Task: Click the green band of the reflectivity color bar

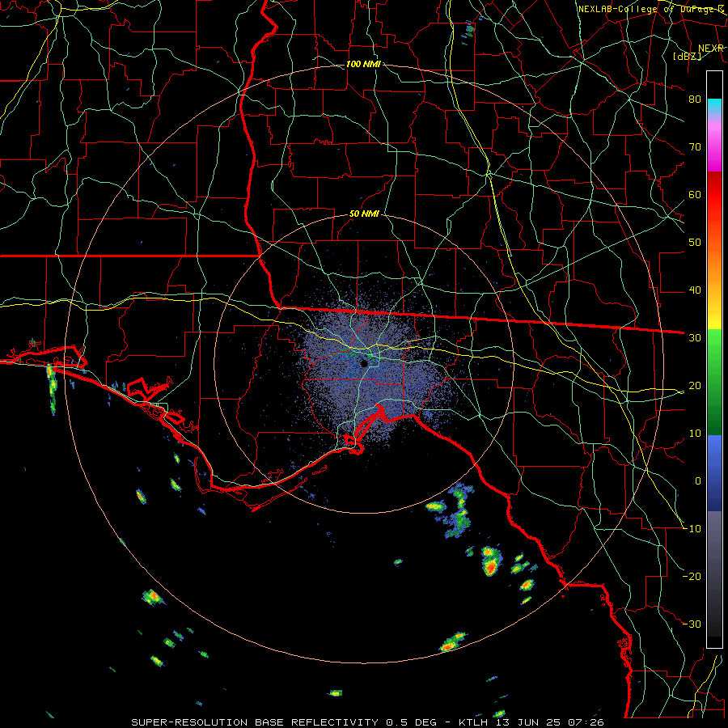Action: click(x=714, y=382)
